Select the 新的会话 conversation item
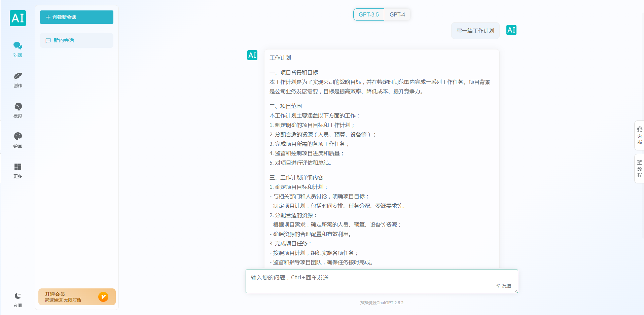Screen dimensions: 644x315 point(77,40)
